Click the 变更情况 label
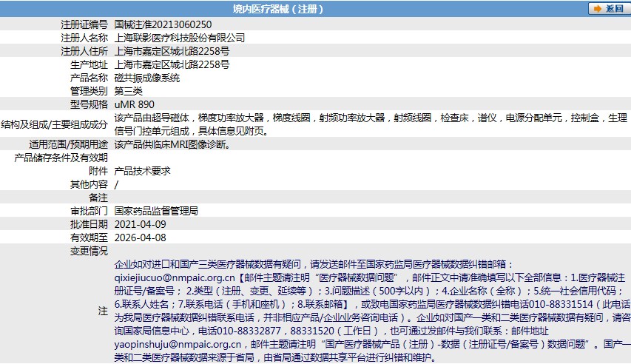631x364 pixels. [x=89, y=251]
